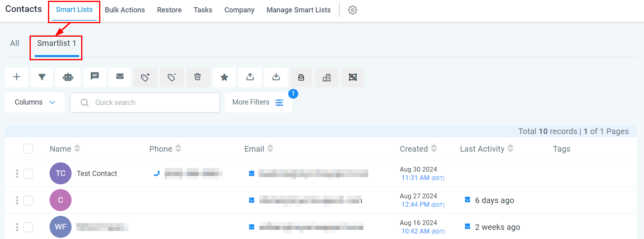Image resolution: width=644 pixels, height=239 pixels.
Task: Open the pipeline filter funnel icon
Action: click(x=42, y=77)
